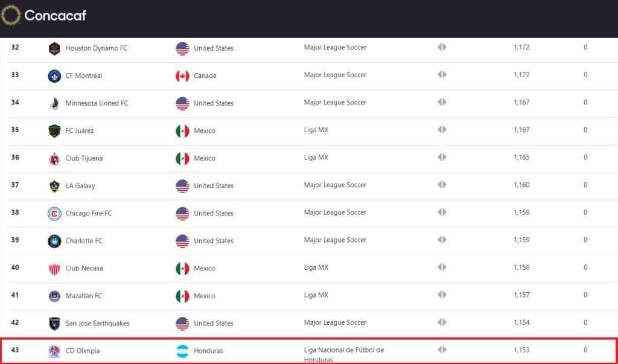Image resolution: width=618 pixels, height=364 pixels.
Task: Select the CF Montréal club crest
Action: coord(54,75)
